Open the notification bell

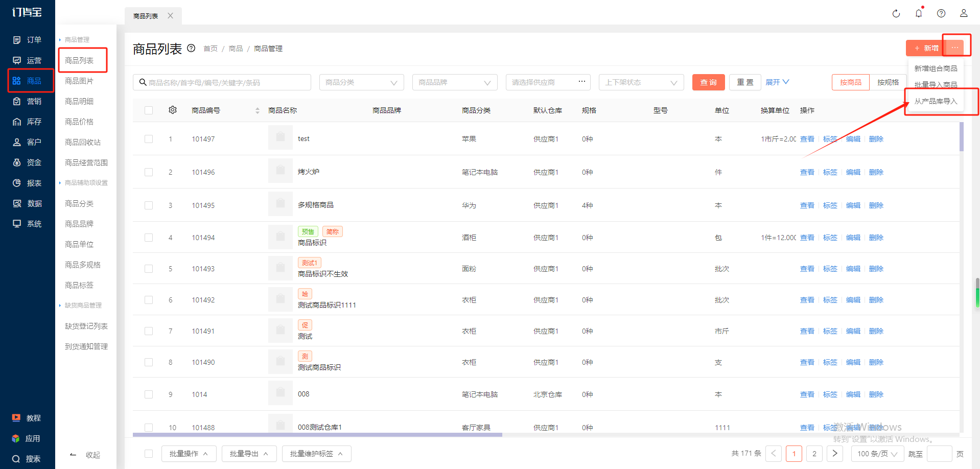(x=918, y=14)
